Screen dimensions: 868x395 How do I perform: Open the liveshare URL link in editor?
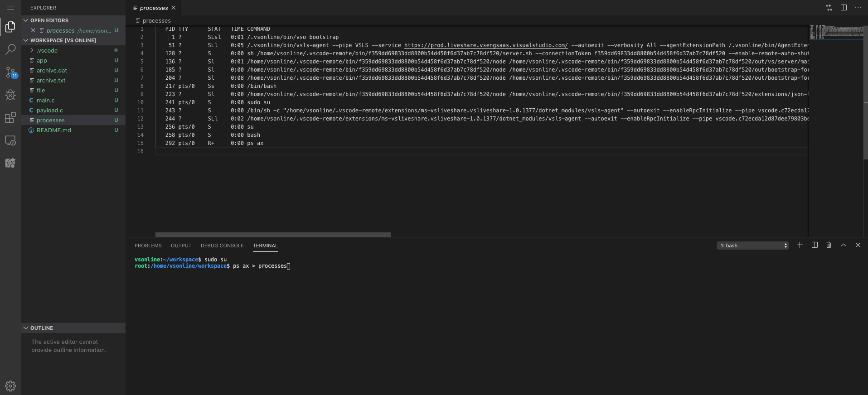tap(485, 45)
